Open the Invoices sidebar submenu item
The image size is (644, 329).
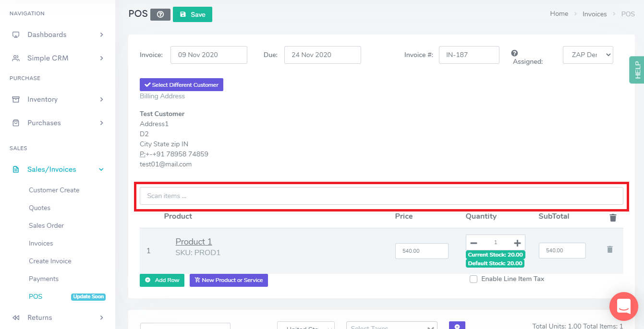pyautogui.click(x=41, y=243)
